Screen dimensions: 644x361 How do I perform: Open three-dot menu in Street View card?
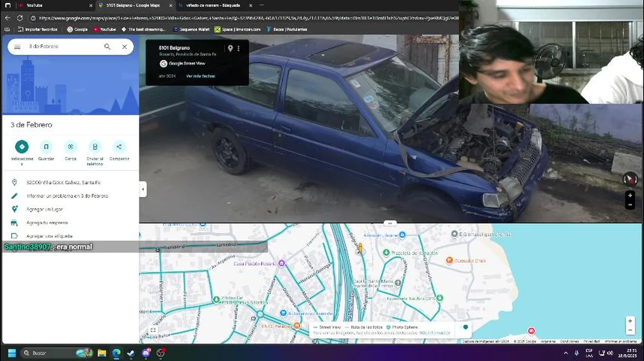coord(238,49)
